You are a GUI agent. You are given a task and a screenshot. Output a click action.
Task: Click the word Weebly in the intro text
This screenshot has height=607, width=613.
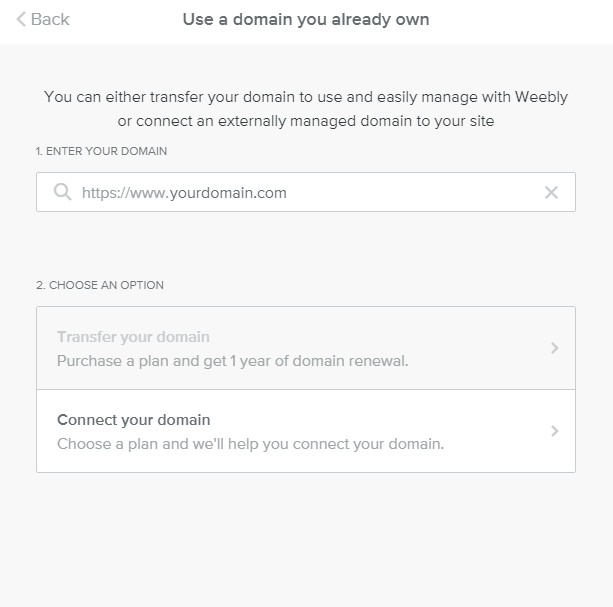coord(541,98)
